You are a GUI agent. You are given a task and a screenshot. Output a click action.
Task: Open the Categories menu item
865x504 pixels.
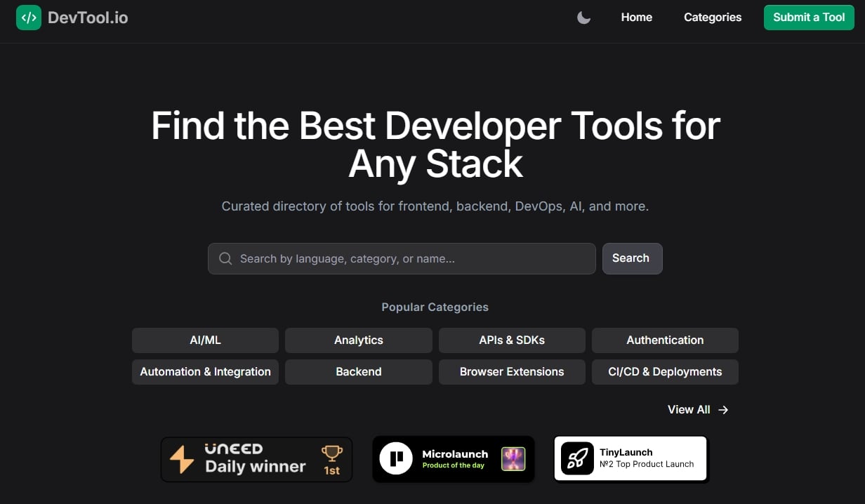(713, 18)
